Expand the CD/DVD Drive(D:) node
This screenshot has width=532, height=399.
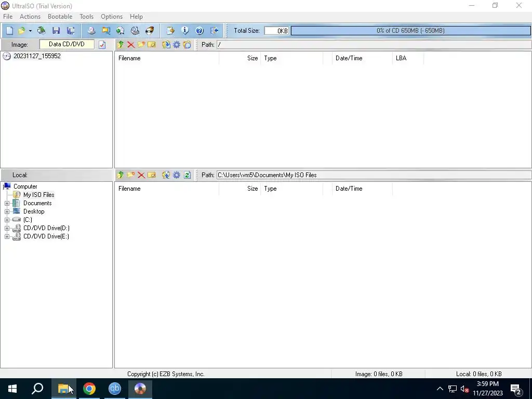click(7, 228)
